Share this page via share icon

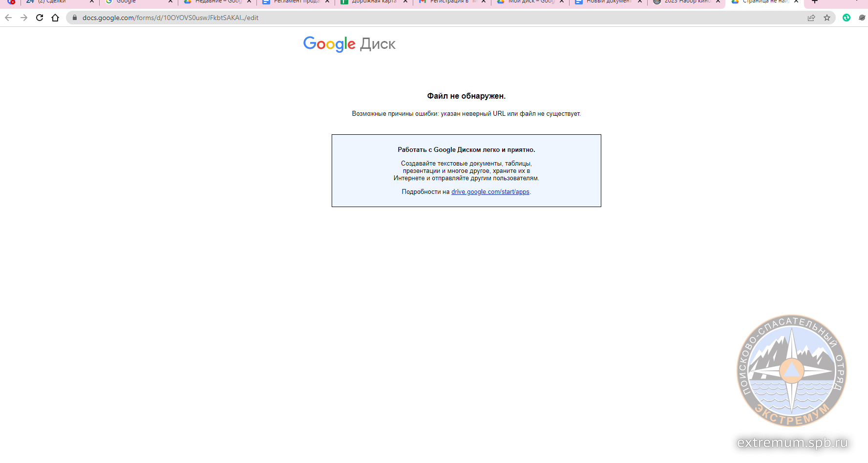tap(811, 18)
